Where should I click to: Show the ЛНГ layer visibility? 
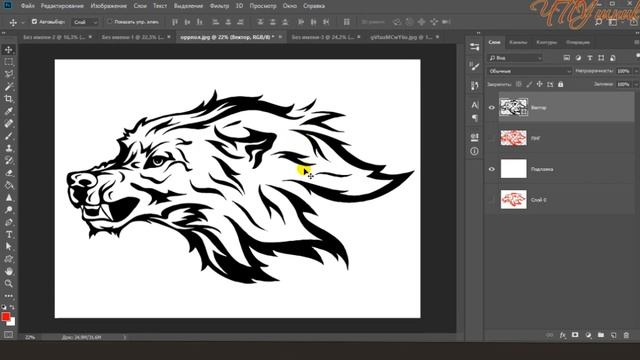click(491, 138)
